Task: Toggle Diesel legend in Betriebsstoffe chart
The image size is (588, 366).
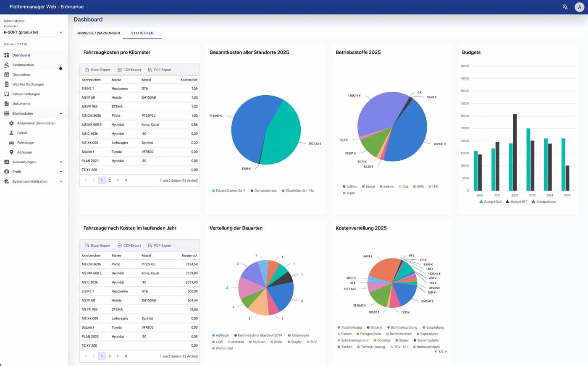Action: click(368, 187)
